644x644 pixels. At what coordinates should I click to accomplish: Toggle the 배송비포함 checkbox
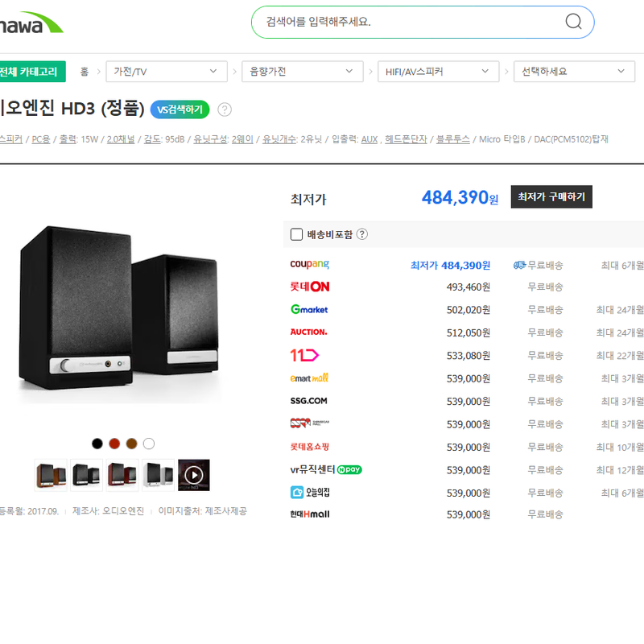(x=296, y=234)
